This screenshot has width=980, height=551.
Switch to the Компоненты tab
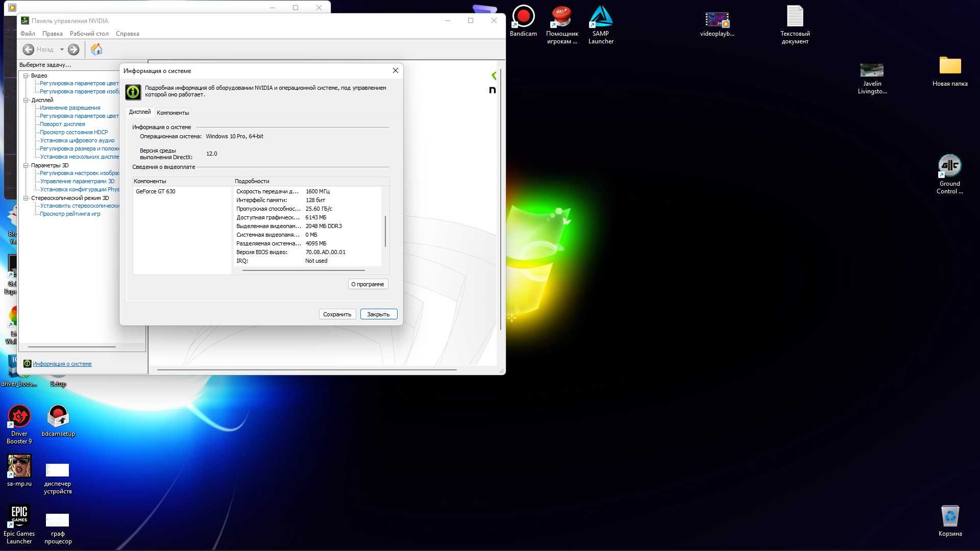(x=173, y=113)
